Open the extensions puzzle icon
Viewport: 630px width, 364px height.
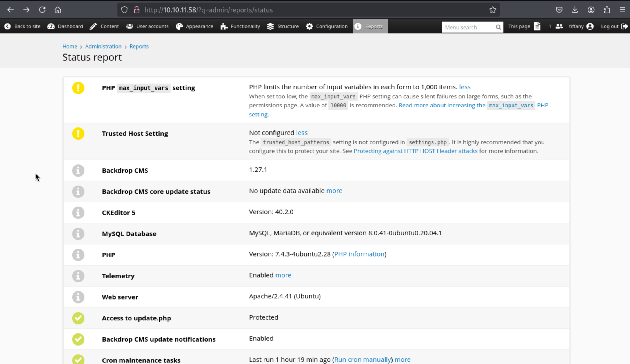pos(607,10)
